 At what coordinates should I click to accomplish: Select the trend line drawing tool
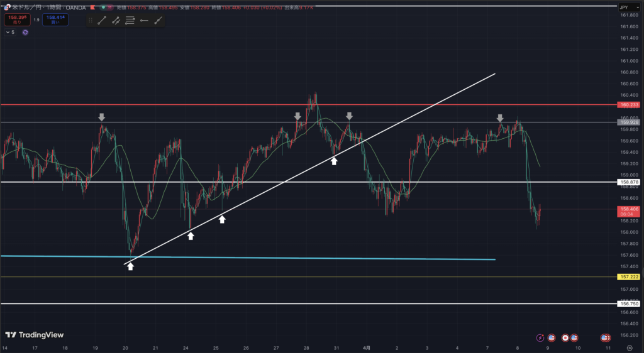102,20
